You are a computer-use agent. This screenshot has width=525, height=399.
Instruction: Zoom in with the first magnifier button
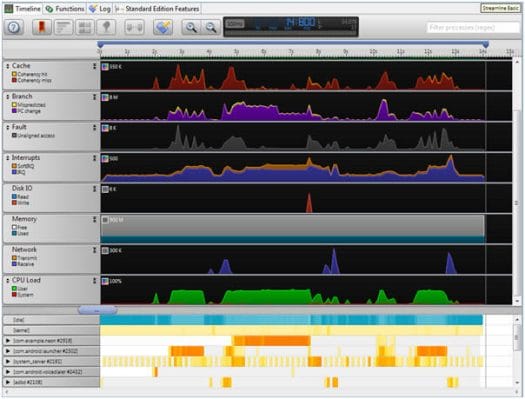[x=191, y=27]
